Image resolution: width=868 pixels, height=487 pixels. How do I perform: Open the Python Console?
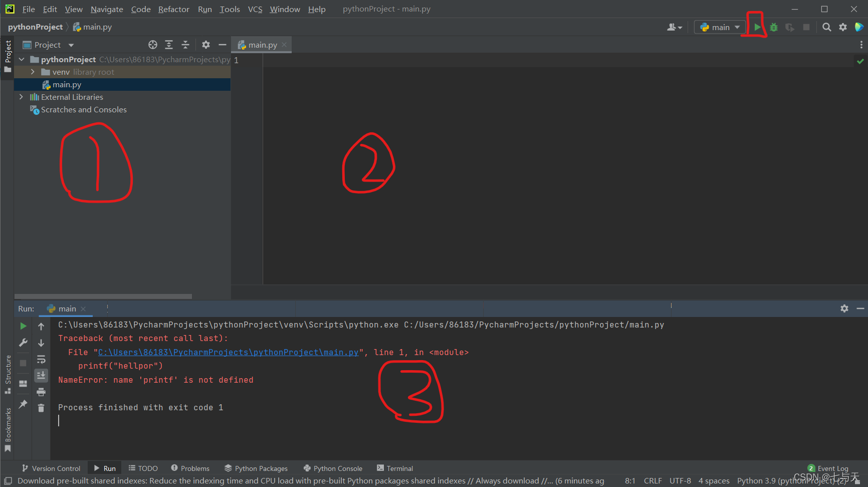(333, 468)
